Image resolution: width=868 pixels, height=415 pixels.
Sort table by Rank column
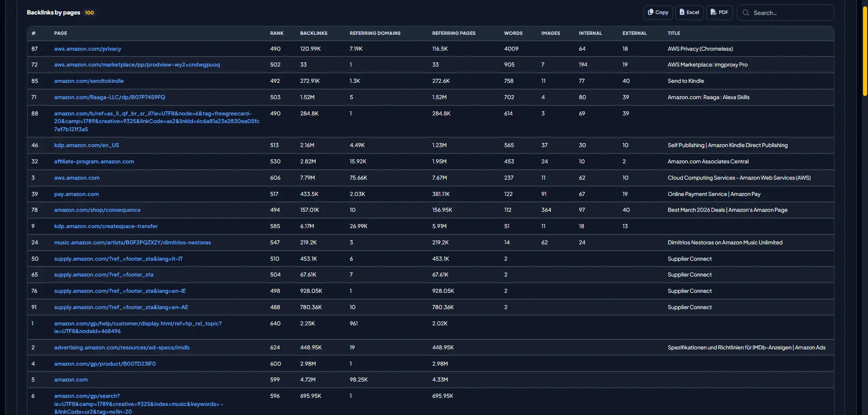[277, 33]
